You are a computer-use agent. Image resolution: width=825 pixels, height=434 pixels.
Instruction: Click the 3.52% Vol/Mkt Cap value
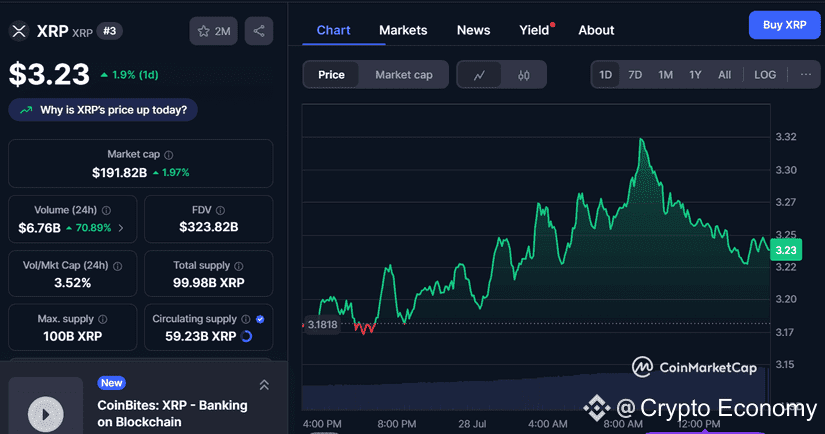pos(73,283)
